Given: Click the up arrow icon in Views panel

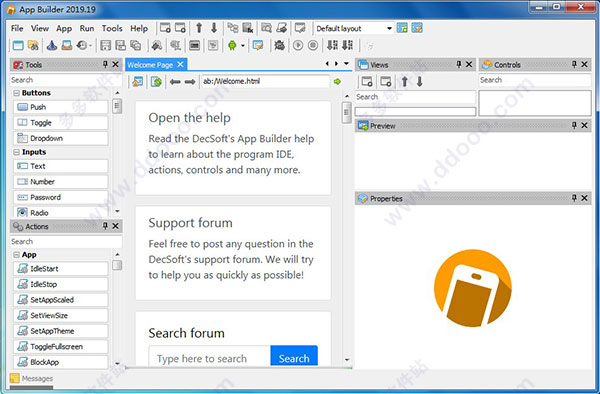Looking at the screenshot, I should pos(404,81).
